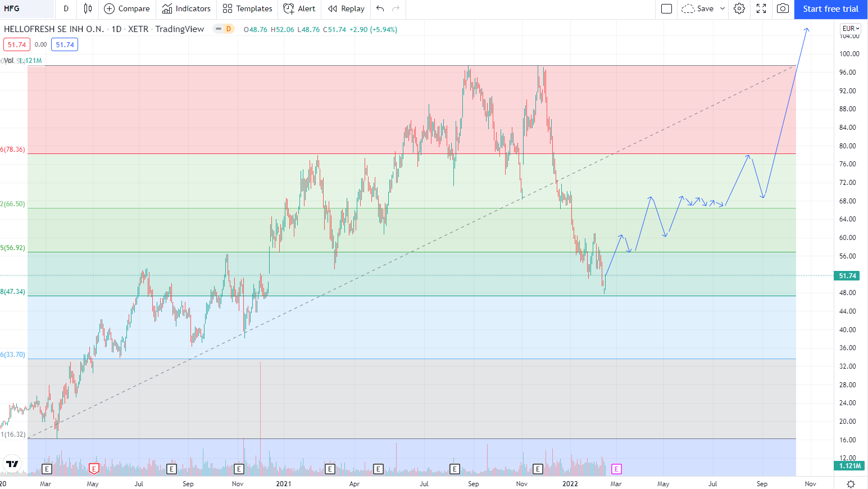Click the earnings marker near November 2020
The height and width of the screenshot is (489, 868).
[239, 469]
